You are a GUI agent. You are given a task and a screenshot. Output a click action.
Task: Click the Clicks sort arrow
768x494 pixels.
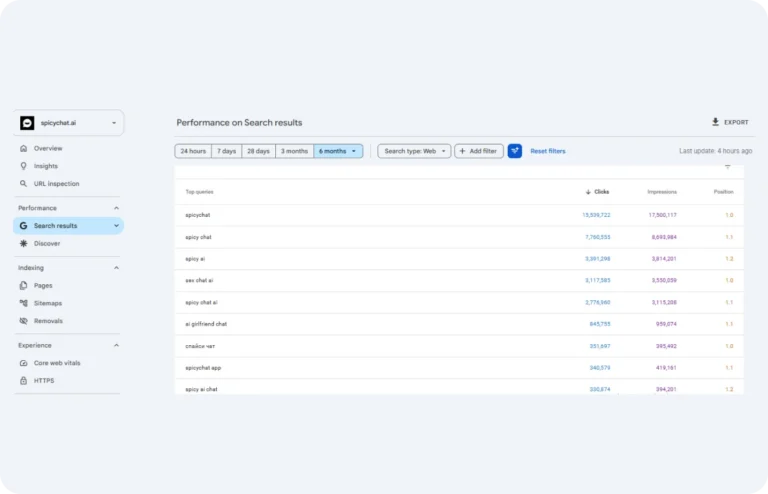(588, 192)
